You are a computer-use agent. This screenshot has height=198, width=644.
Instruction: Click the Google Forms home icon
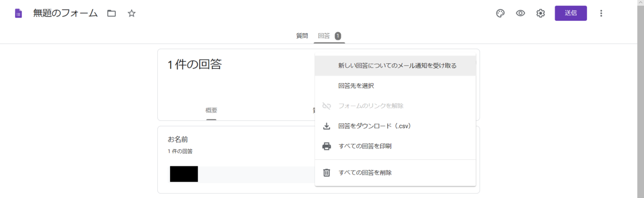coord(19,13)
